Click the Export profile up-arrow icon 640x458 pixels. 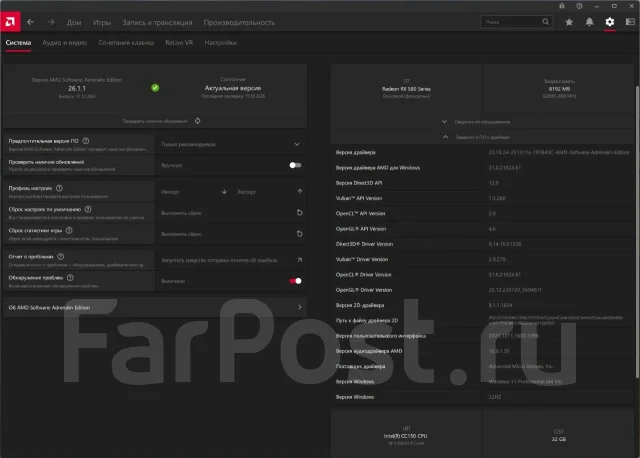tap(300, 191)
